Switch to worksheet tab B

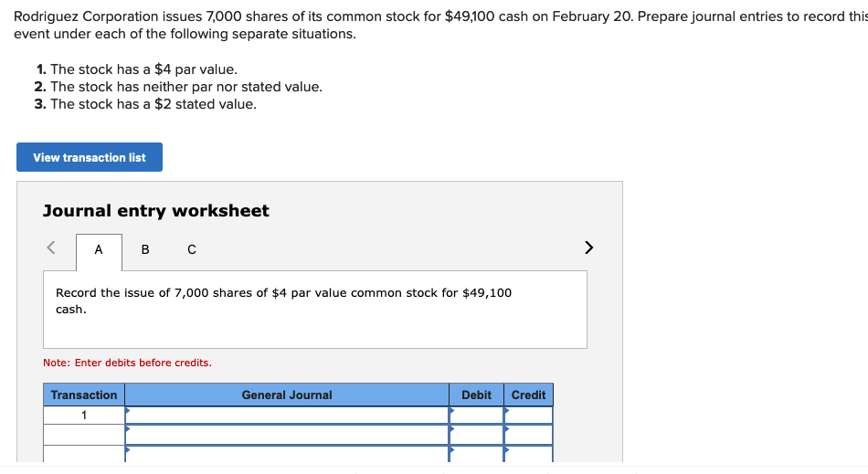pyautogui.click(x=145, y=249)
